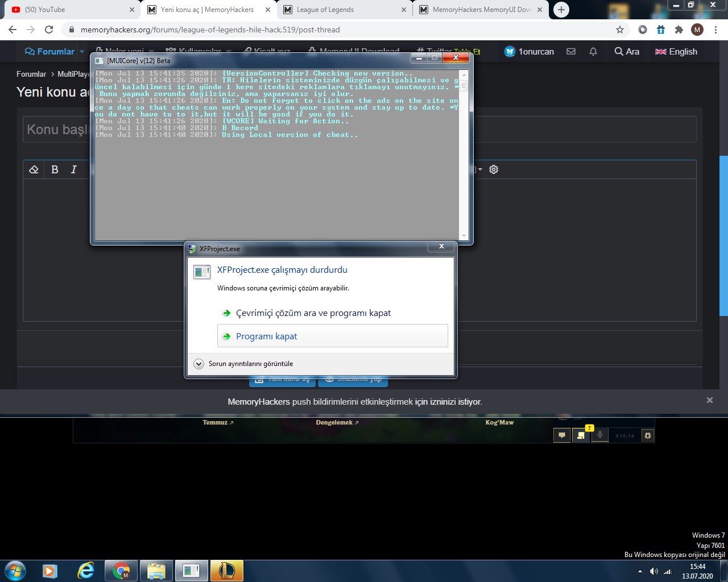Open editor settings gear icon
This screenshot has height=582, width=728.
pos(494,169)
